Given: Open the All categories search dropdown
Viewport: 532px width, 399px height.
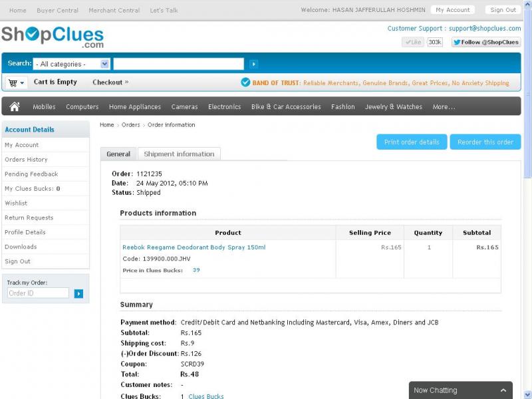Looking at the screenshot, I should (71, 64).
